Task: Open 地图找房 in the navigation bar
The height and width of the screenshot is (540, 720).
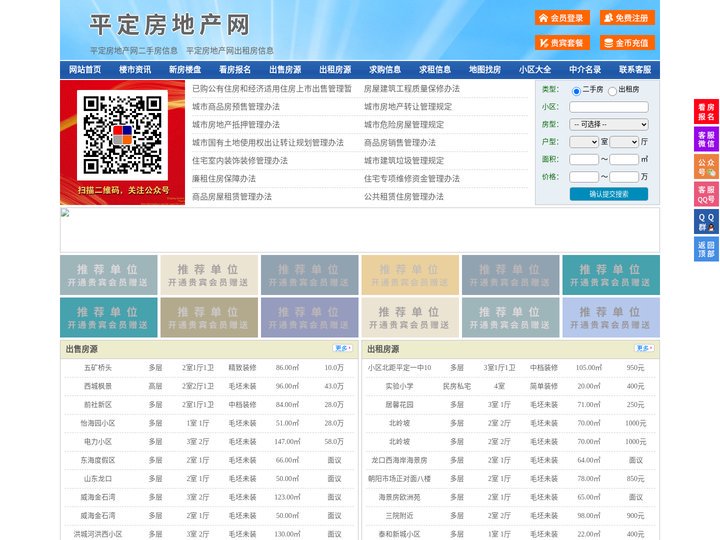Action: 485,70
